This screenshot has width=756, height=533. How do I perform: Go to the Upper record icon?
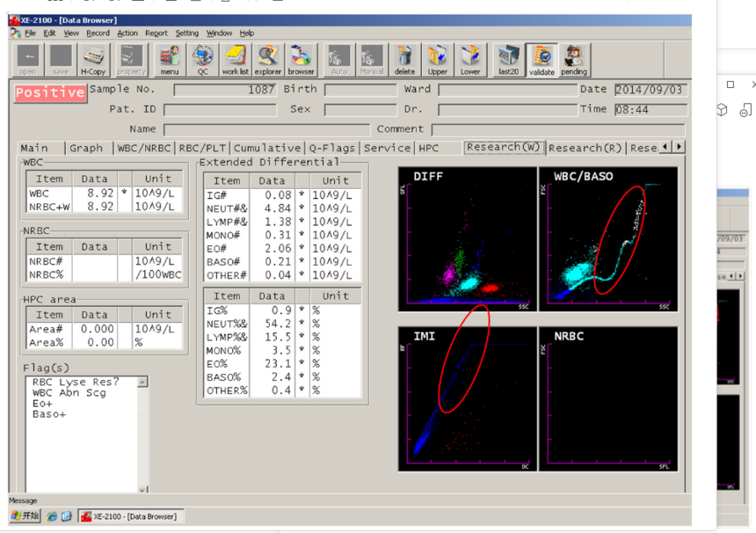pos(437,60)
